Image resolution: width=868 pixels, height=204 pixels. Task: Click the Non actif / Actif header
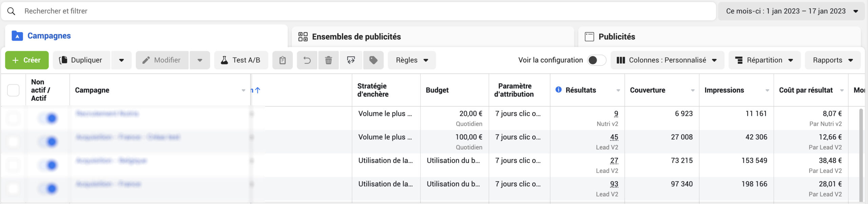[48, 90]
